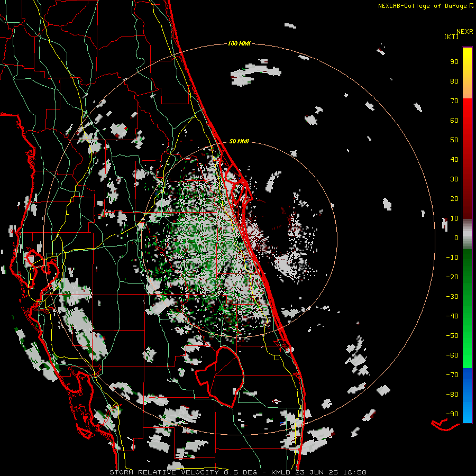Click the 10 value on velocity scale

pyautogui.click(x=454, y=218)
